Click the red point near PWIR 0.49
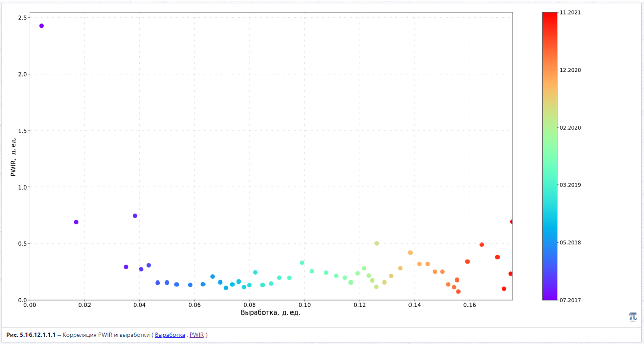Screen dimensions: 644x344 click(482, 245)
